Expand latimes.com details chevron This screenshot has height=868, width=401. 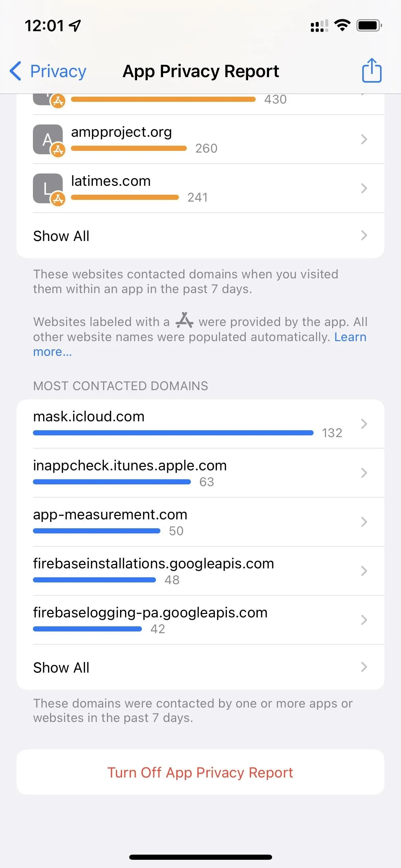(364, 188)
